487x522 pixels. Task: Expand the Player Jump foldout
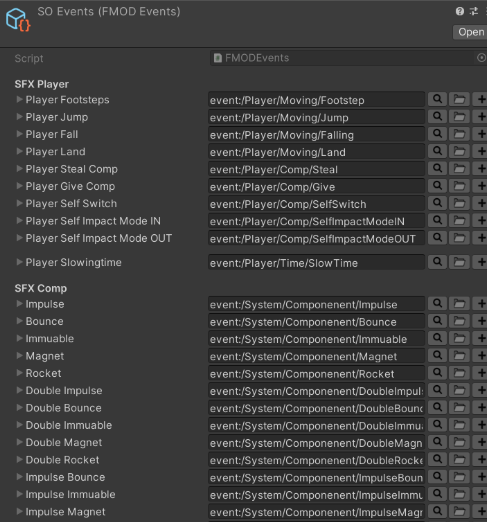tap(19, 117)
